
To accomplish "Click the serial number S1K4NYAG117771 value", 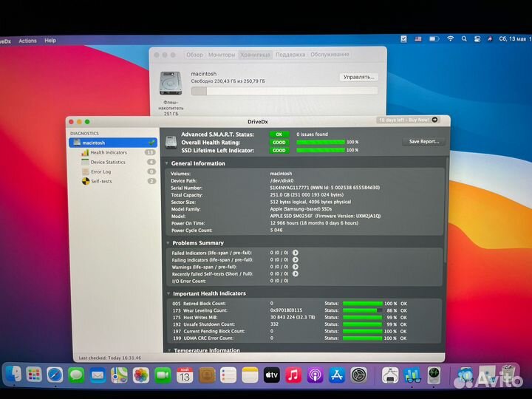I will (x=290, y=188).
